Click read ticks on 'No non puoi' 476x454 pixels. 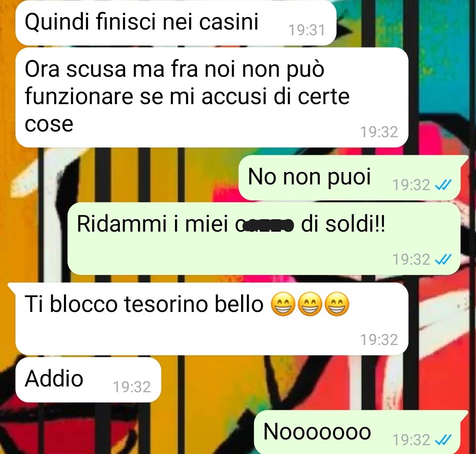tap(443, 184)
